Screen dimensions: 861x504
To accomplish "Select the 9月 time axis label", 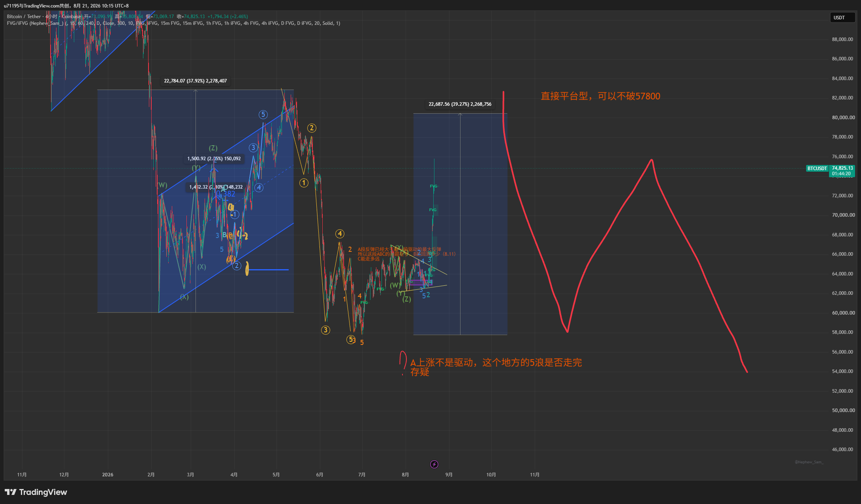I will 449,475.
